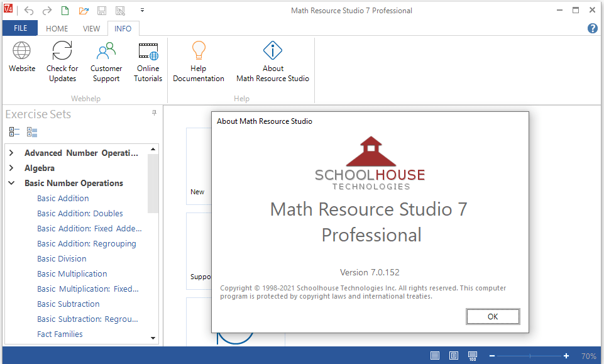Switch to the VIEW tab
This screenshot has height=364, width=604.
click(91, 28)
